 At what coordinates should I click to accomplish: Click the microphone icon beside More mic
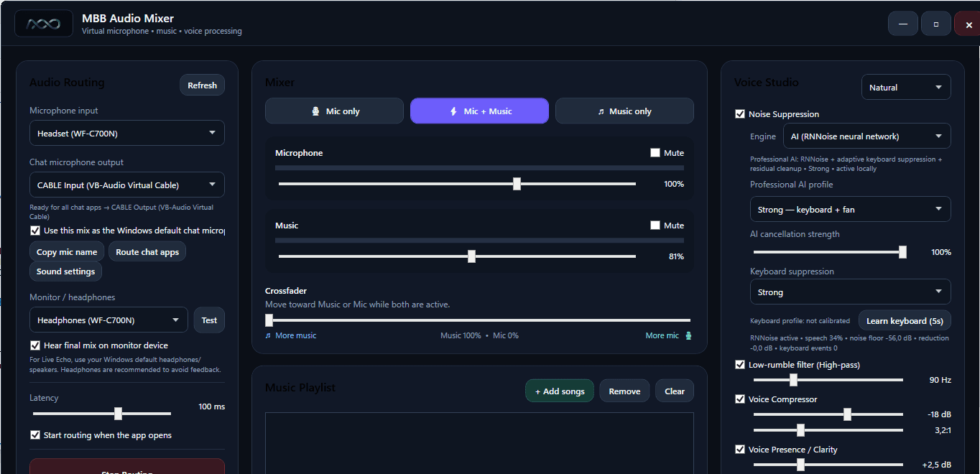pos(688,335)
